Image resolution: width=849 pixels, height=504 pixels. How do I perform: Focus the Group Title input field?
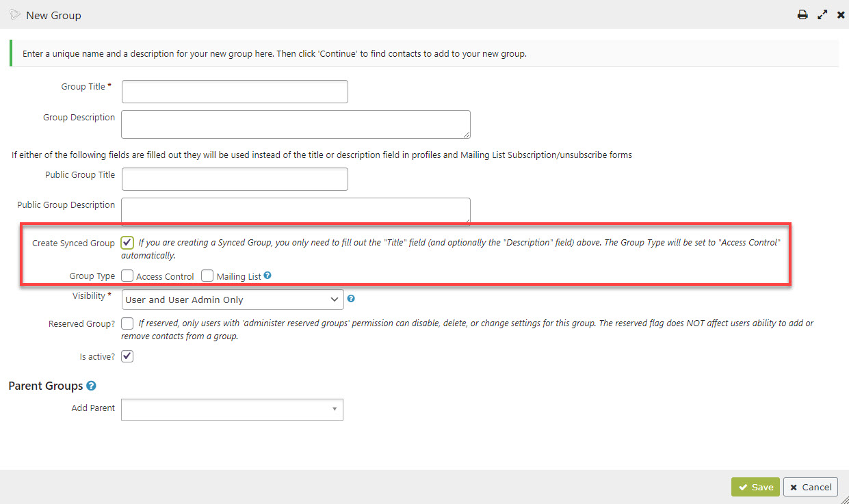pyautogui.click(x=235, y=92)
